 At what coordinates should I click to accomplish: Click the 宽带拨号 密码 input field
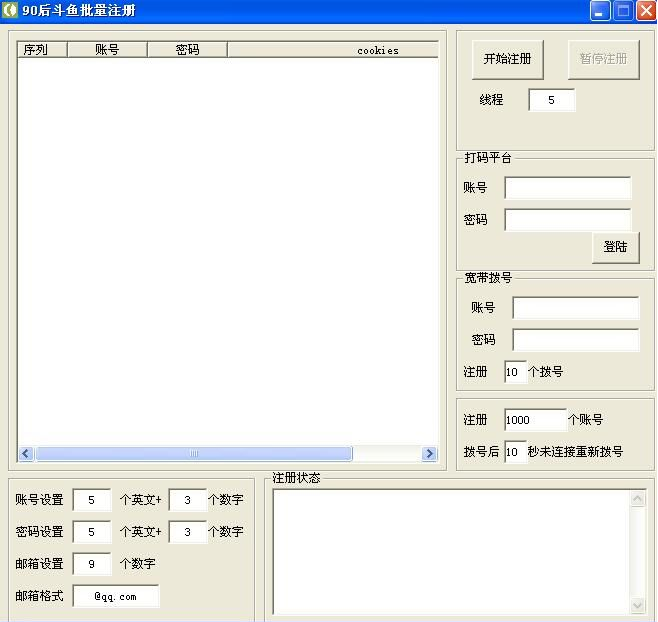pos(575,340)
